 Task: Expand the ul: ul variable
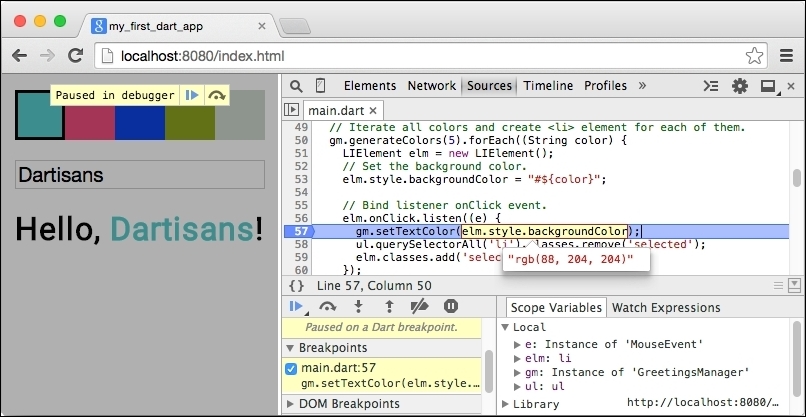click(517, 387)
